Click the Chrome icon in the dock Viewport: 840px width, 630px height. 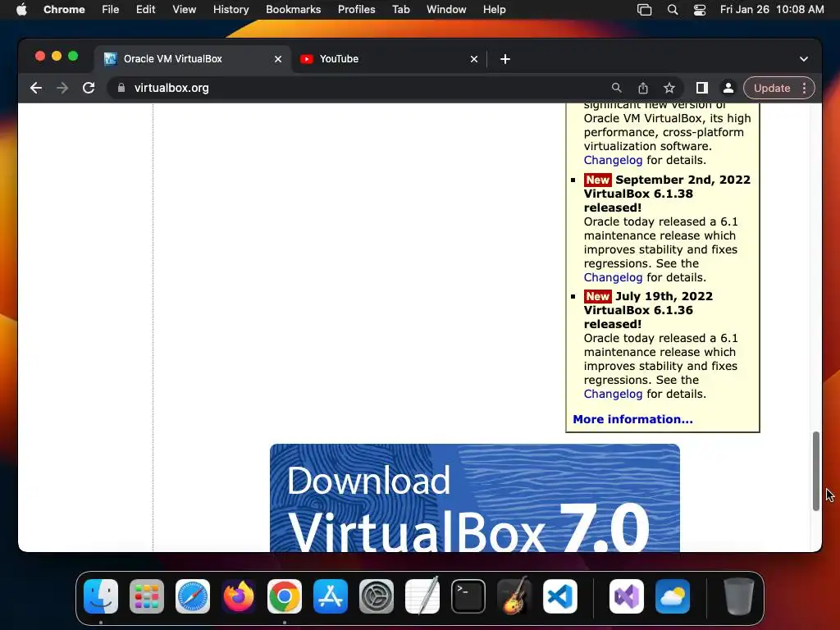285,596
